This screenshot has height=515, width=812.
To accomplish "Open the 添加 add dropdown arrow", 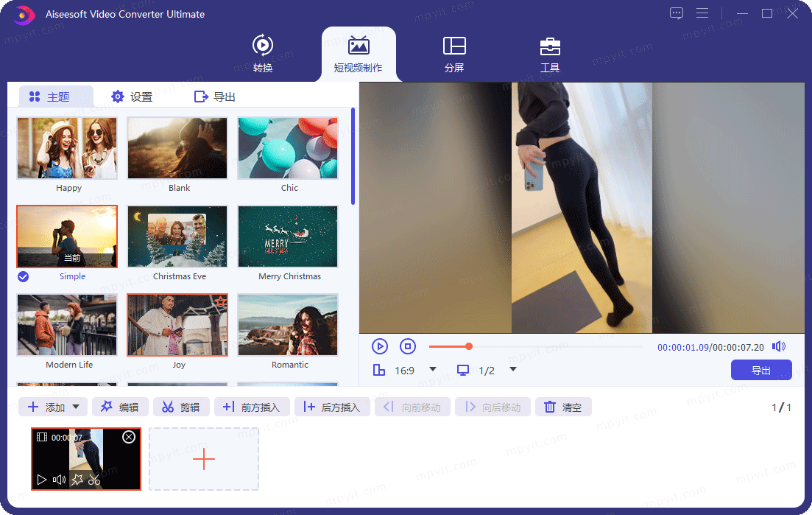I will click(76, 407).
